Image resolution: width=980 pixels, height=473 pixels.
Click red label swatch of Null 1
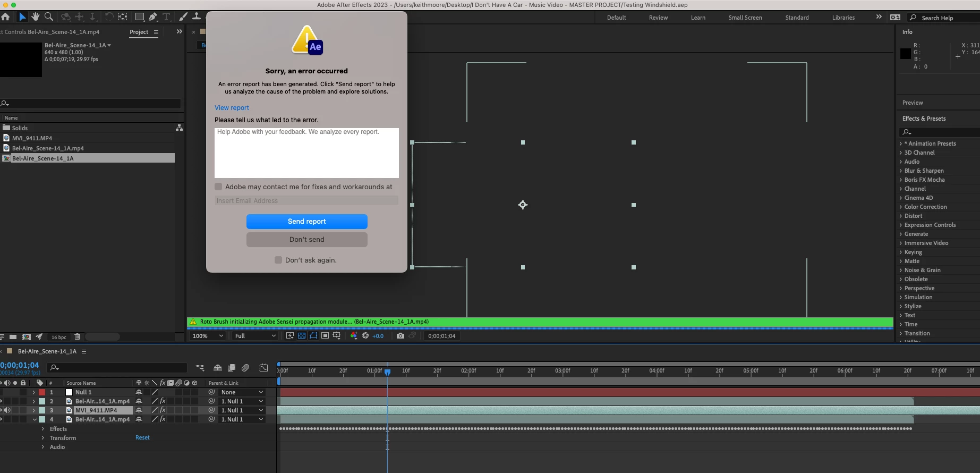[x=42, y=392]
